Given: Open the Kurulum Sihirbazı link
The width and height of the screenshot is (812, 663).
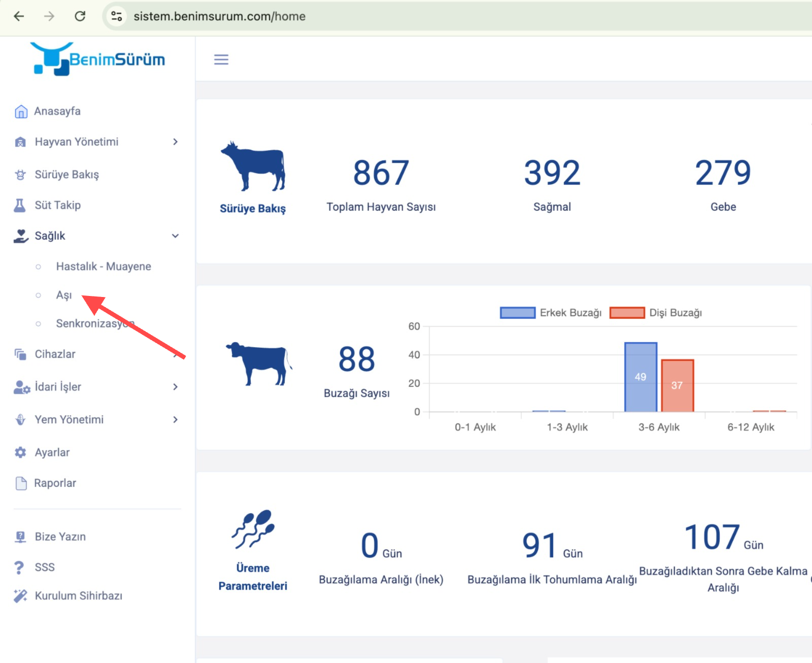Looking at the screenshot, I should 78,595.
